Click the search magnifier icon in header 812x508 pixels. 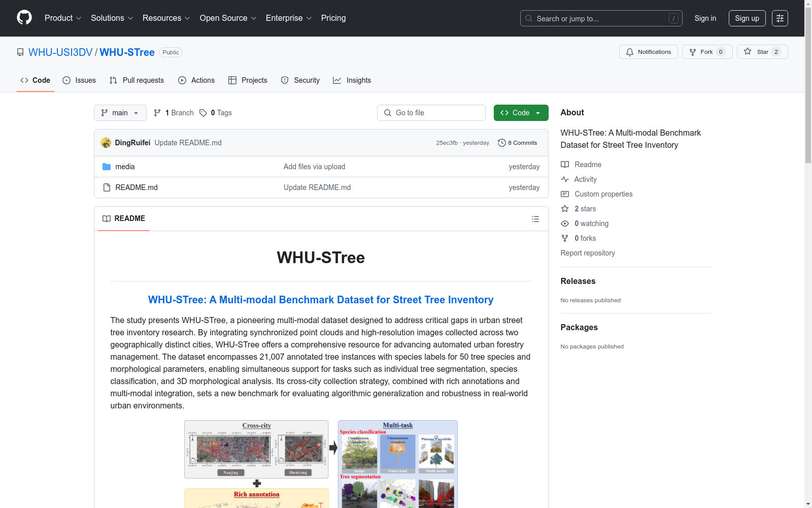529,18
